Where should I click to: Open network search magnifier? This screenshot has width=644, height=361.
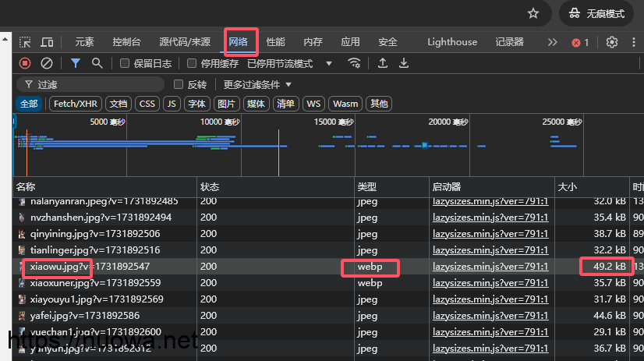click(x=97, y=63)
